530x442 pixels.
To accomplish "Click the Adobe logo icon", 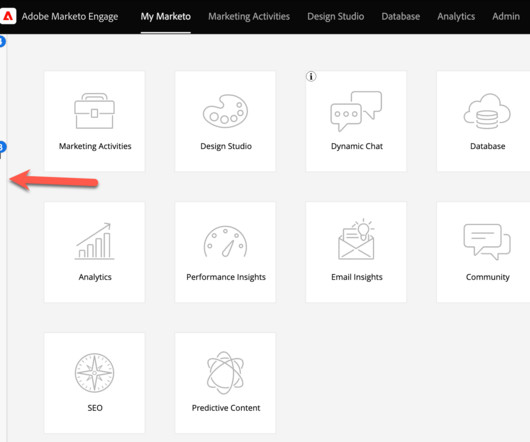I will [x=8, y=16].
